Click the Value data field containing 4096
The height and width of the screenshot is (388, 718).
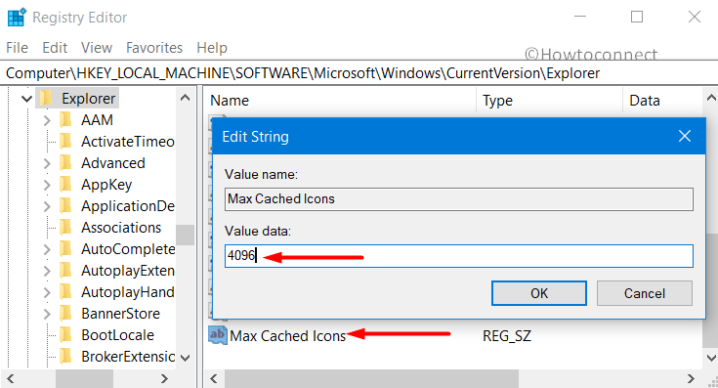pos(459,256)
